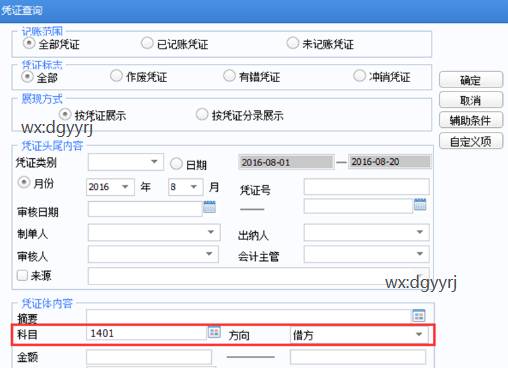The height and width of the screenshot is (368, 508).
Task: Select 未记账凭证 radio option
Action: pyautogui.click(x=293, y=43)
